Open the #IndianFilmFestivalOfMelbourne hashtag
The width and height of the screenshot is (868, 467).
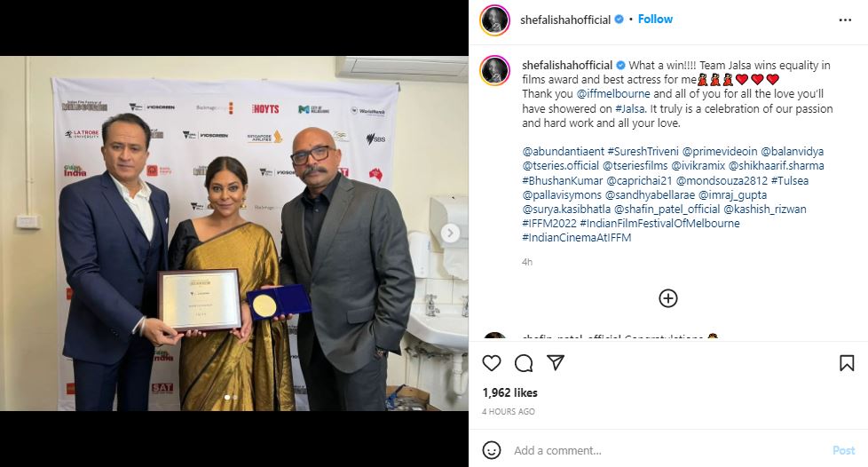659,223
